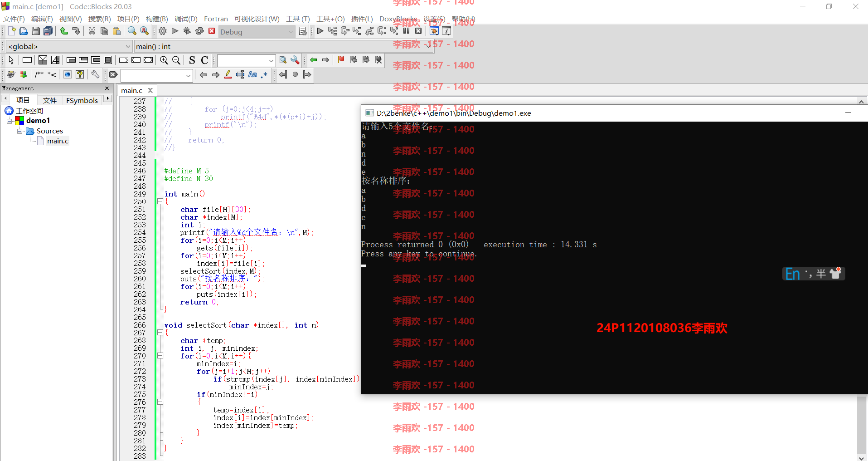
Task: Close the Management panel
Action: coord(107,88)
